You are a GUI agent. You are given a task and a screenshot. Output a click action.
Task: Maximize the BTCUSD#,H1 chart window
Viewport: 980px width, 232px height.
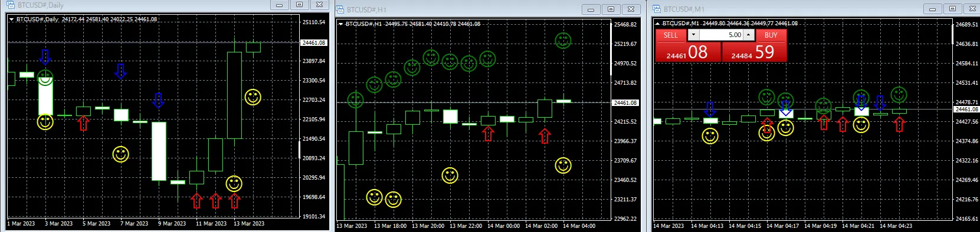pyautogui.click(x=611, y=9)
